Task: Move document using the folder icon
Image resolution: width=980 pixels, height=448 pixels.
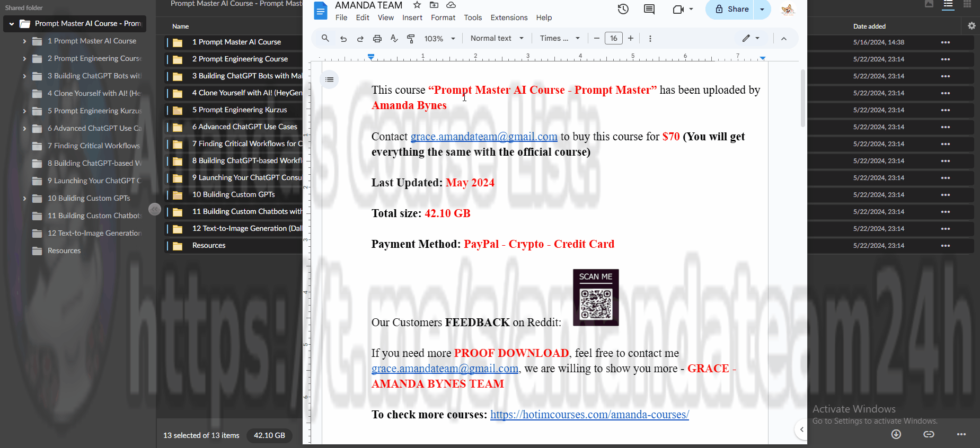Action: coord(434,5)
